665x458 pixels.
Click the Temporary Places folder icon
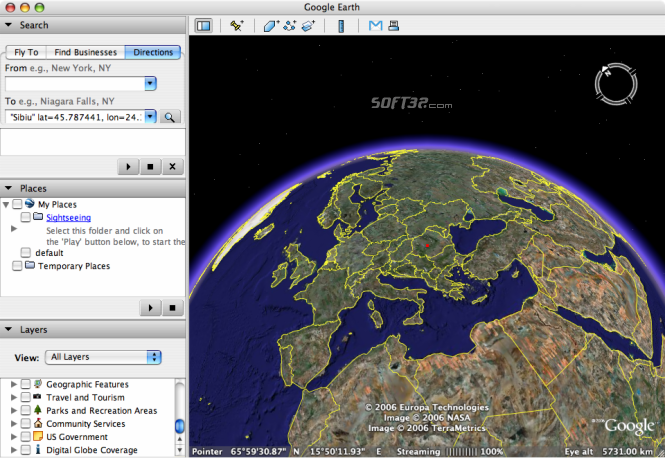pyautogui.click(x=30, y=265)
